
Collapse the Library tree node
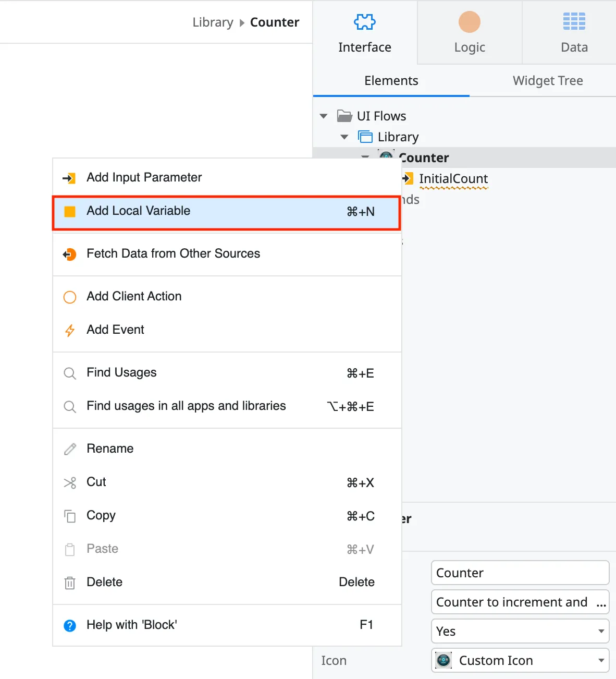[x=344, y=137]
